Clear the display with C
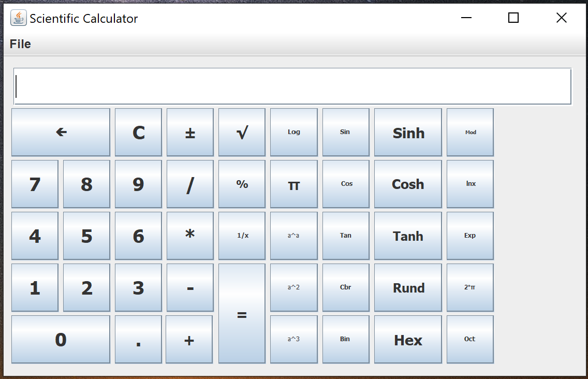This screenshot has height=379, width=588. click(138, 132)
